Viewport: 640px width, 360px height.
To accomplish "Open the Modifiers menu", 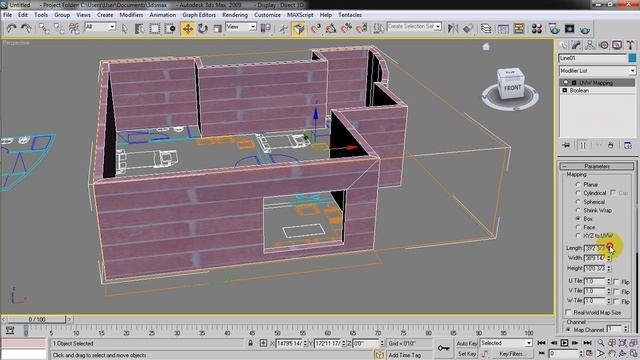I will point(131,15).
